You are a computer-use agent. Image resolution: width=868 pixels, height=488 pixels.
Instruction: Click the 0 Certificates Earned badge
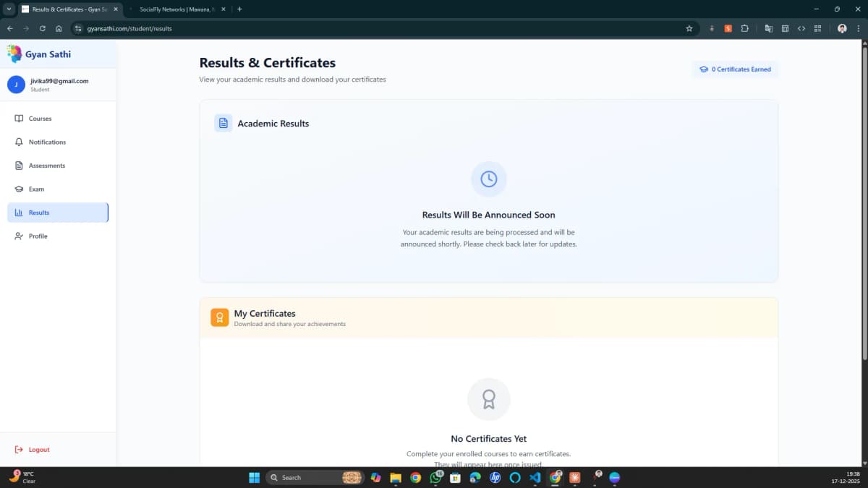735,69
